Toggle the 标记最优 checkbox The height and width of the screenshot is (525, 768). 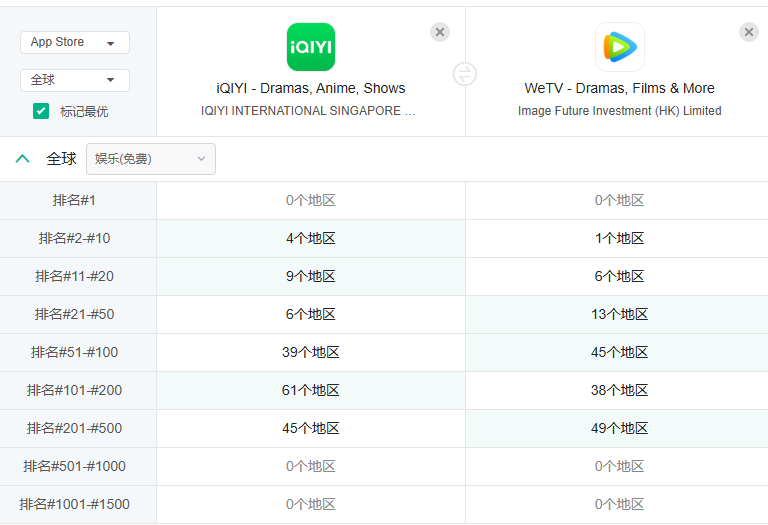pos(41,111)
